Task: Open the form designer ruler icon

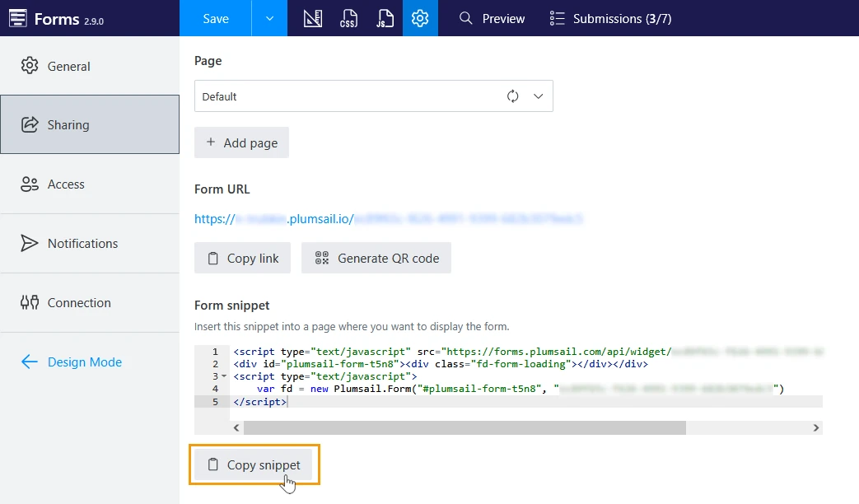Action: pyautogui.click(x=313, y=18)
